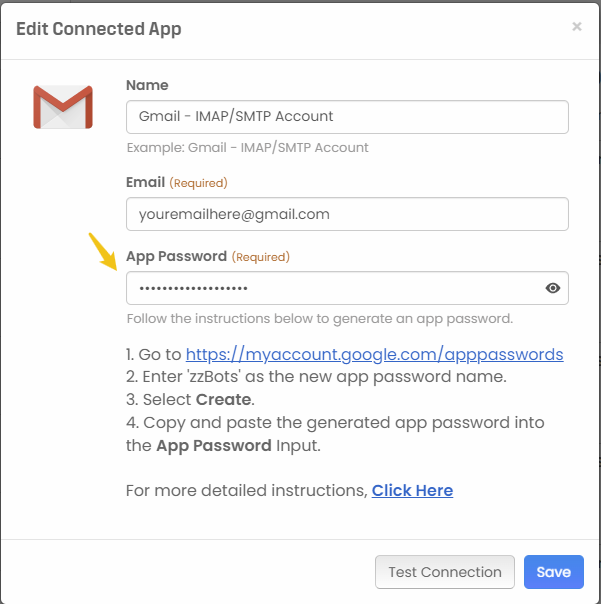This screenshot has width=601, height=604.
Task: Follow the Click Here detailed instructions link
Action: tap(412, 490)
